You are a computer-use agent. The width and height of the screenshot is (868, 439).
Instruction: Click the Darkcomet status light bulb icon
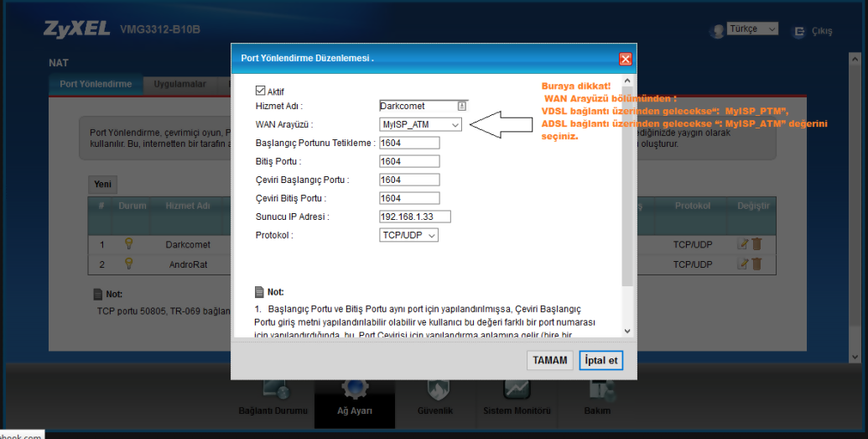(x=129, y=244)
